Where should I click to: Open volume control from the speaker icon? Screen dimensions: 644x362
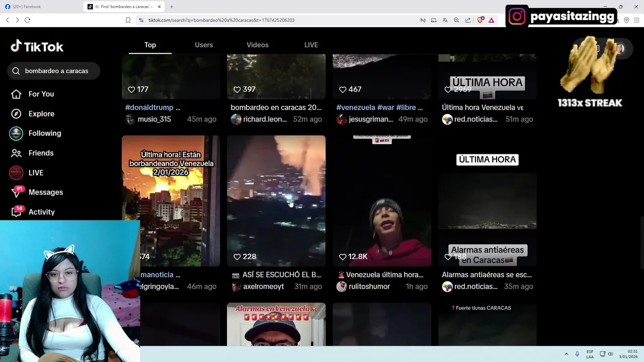[610, 354]
